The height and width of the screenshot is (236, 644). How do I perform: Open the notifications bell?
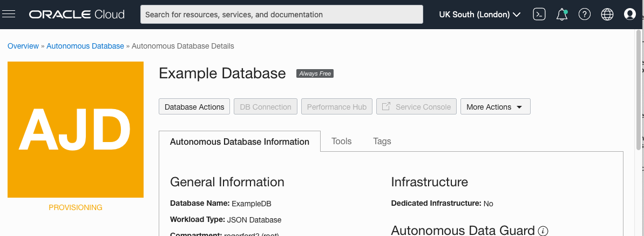coord(562,15)
